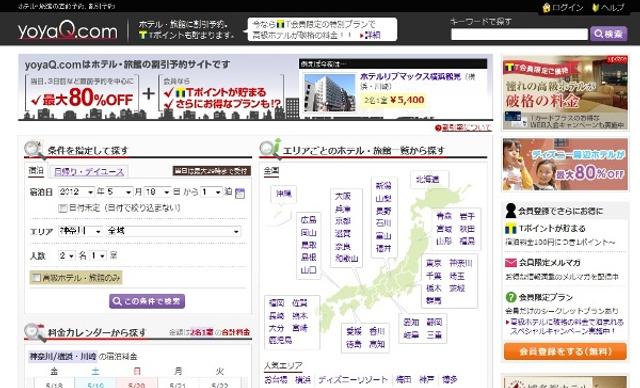Open the sub-area dropdown showing 全域
Image resolution: width=640 pixels, height=388 pixels.
173,231
